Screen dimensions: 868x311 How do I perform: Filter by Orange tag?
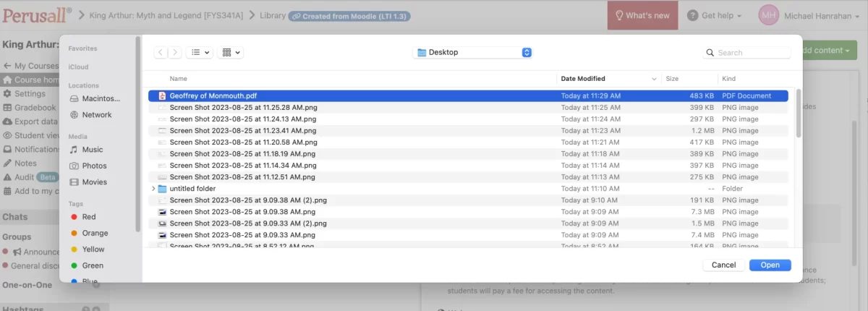pos(89,233)
